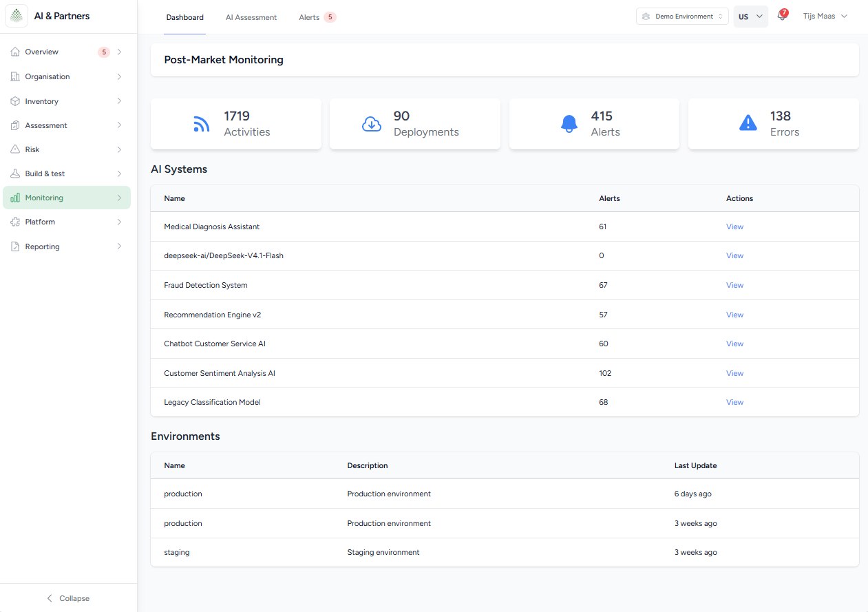Click the Build & test flask icon
The image size is (868, 612).
click(x=15, y=173)
